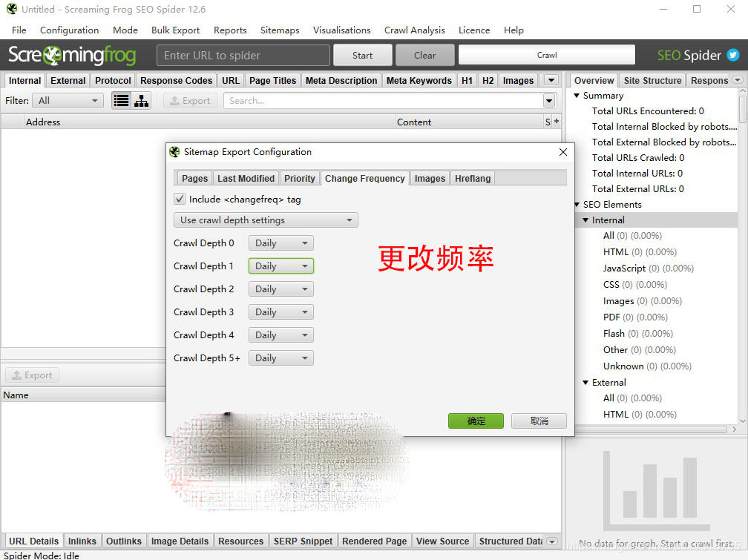Switch to Images tab in dialog
The height and width of the screenshot is (560, 748).
[x=430, y=179]
